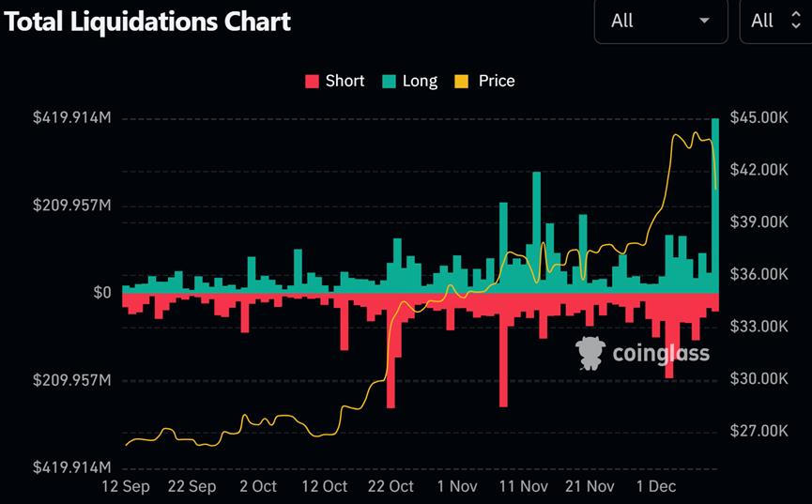Click the red Short legend swatch
812x504 pixels.
click(x=312, y=82)
